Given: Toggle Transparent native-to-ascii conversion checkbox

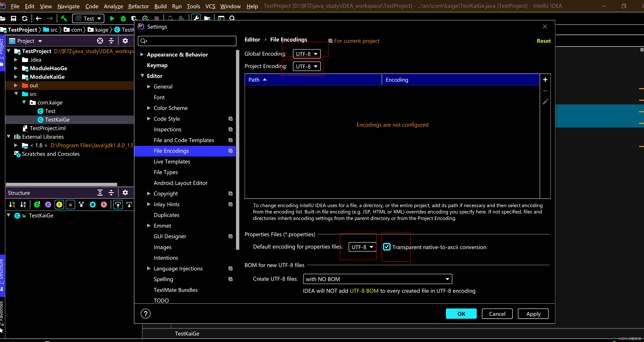Looking at the screenshot, I should click(x=387, y=247).
